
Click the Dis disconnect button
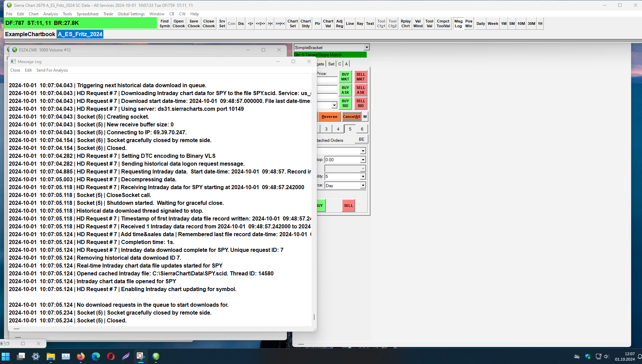pos(241,24)
